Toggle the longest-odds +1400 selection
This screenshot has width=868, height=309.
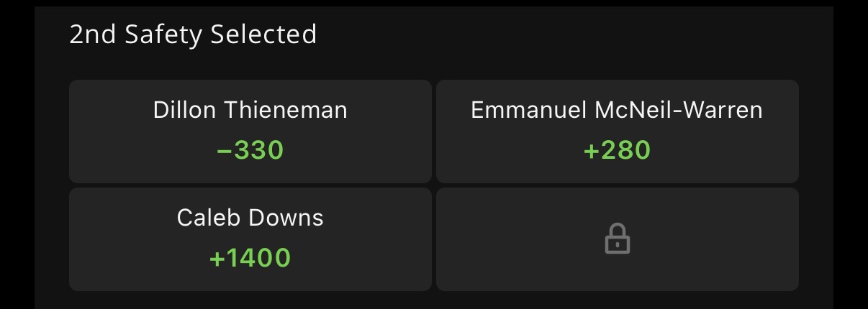point(250,257)
